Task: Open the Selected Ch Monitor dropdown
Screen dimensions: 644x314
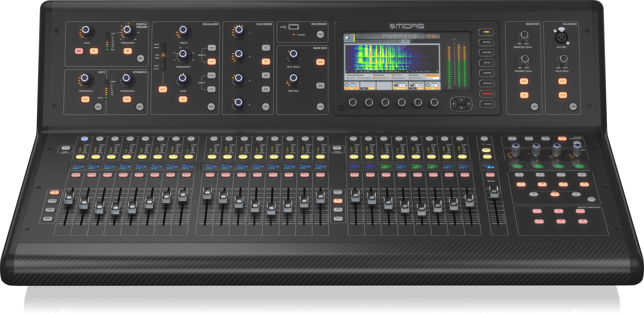Action: [432, 78]
